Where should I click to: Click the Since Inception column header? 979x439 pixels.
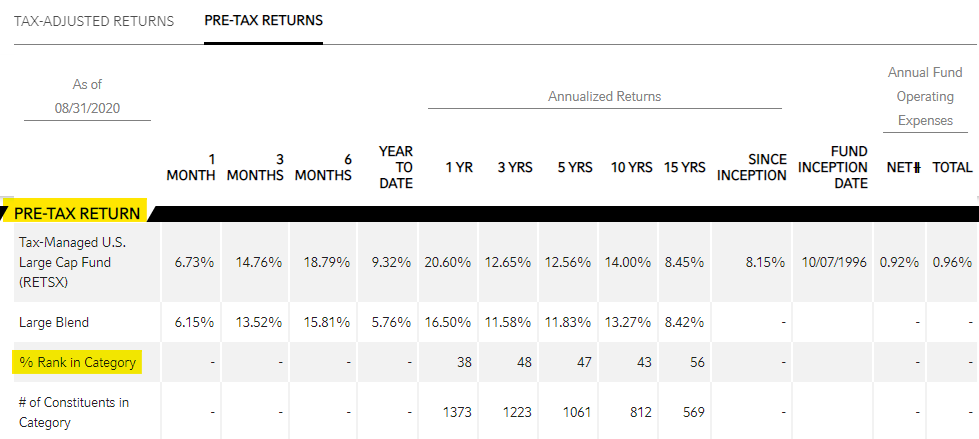[752, 167]
